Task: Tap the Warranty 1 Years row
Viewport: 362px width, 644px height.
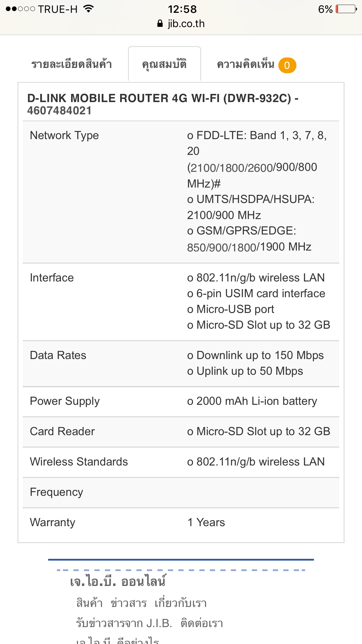Action: (x=181, y=522)
